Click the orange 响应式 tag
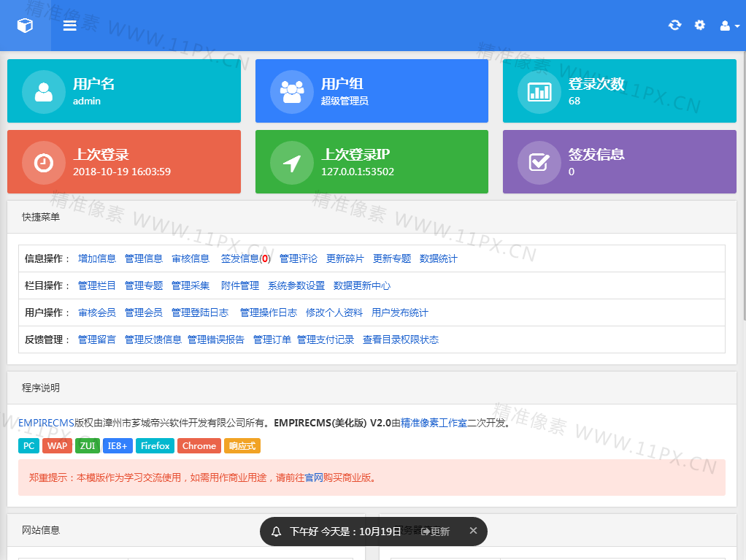This screenshot has height=560, width=746. pos(242,445)
